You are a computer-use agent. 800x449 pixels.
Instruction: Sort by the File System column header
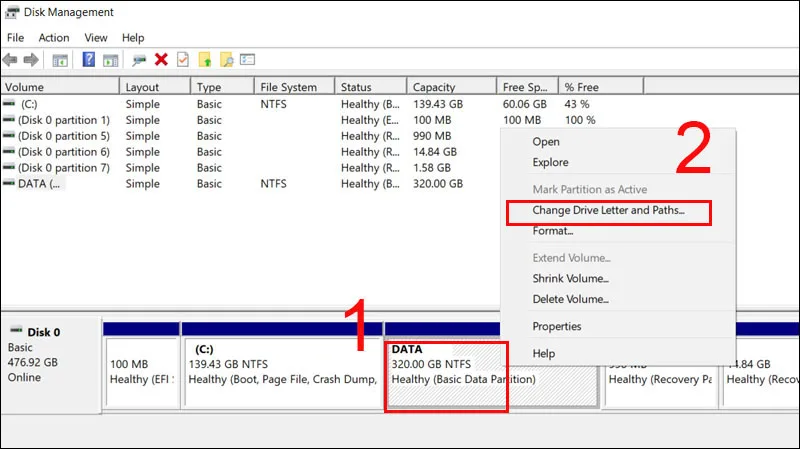(294, 87)
